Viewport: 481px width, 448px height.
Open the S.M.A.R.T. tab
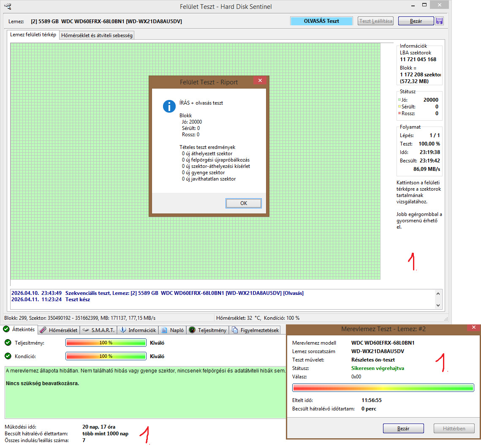click(x=99, y=330)
